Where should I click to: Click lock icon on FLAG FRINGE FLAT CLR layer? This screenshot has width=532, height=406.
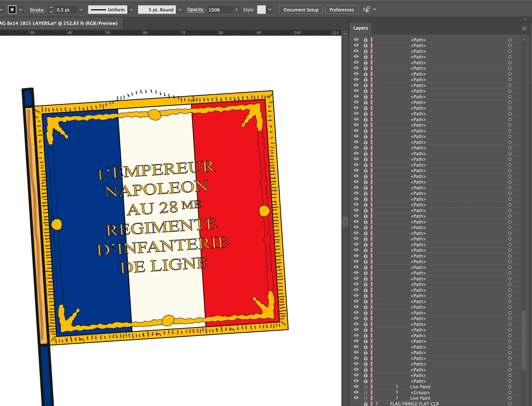(x=366, y=404)
